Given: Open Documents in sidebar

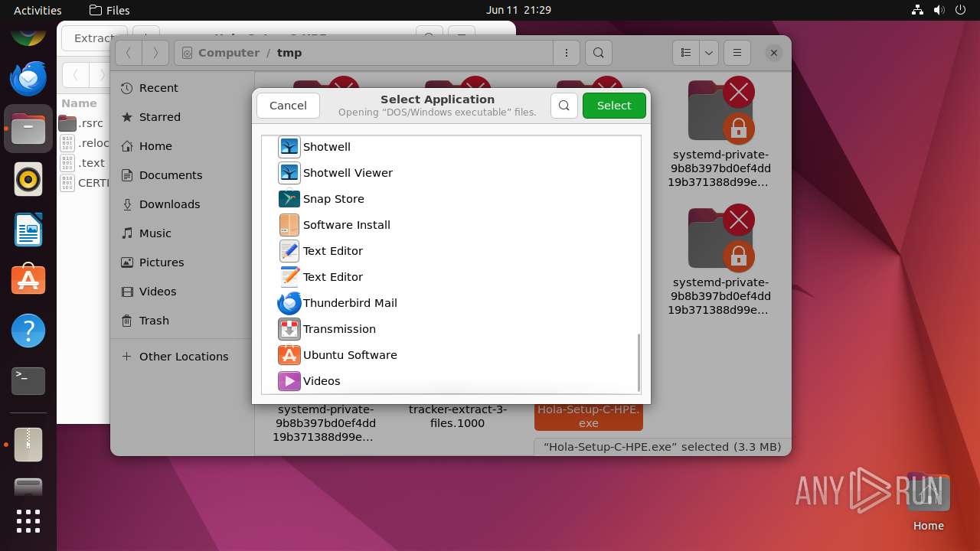Looking at the screenshot, I should 182,175.
